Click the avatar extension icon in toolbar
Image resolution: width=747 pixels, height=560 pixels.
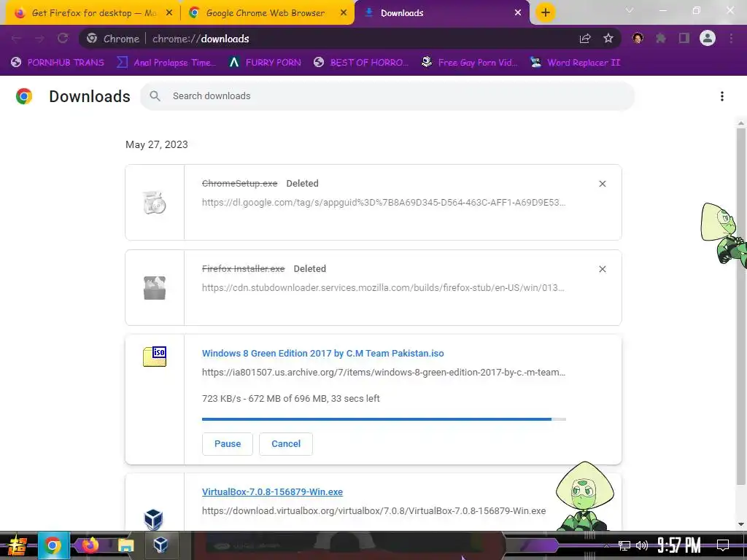click(638, 38)
